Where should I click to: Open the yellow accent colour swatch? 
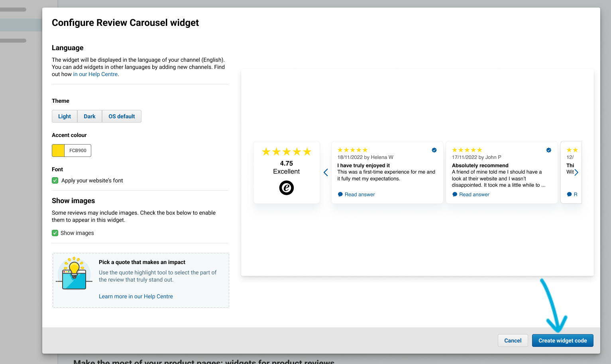[x=58, y=151]
